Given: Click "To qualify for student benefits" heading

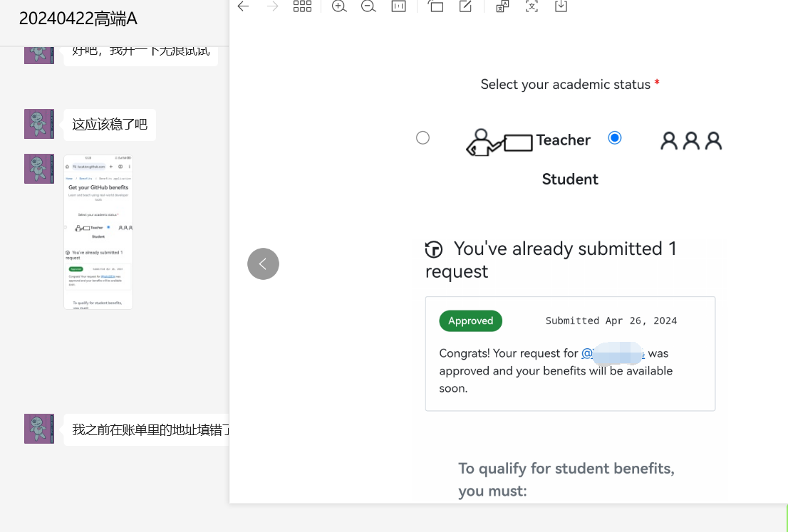Looking at the screenshot, I should tap(566, 480).
